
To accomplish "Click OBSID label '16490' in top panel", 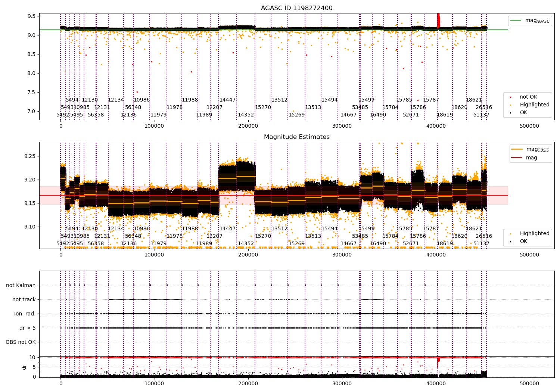I will coord(378,115).
